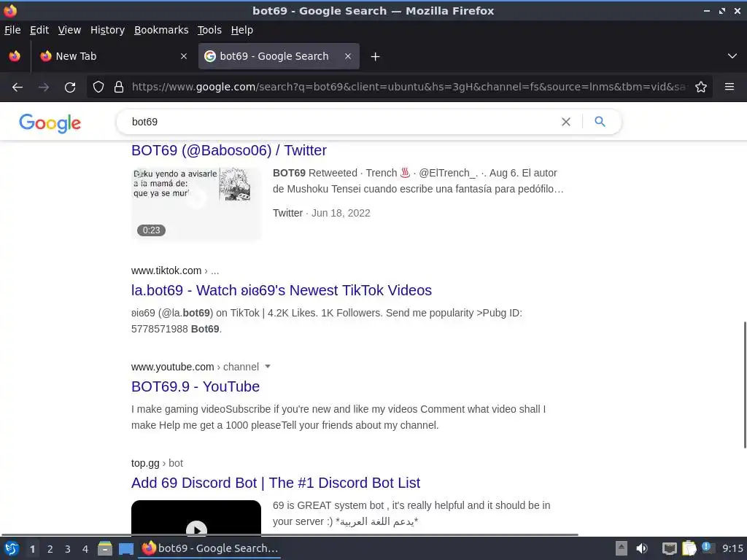
Task: Open the volume control tray icon
Action: pyautogui.click(x=642, y=548)
